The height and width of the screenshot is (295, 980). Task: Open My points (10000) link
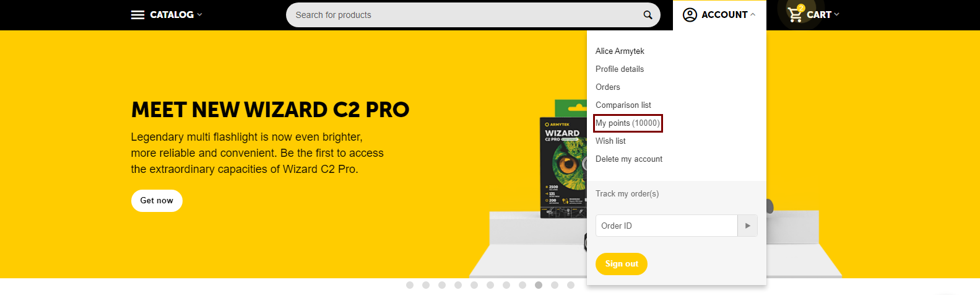click(628, 123)
